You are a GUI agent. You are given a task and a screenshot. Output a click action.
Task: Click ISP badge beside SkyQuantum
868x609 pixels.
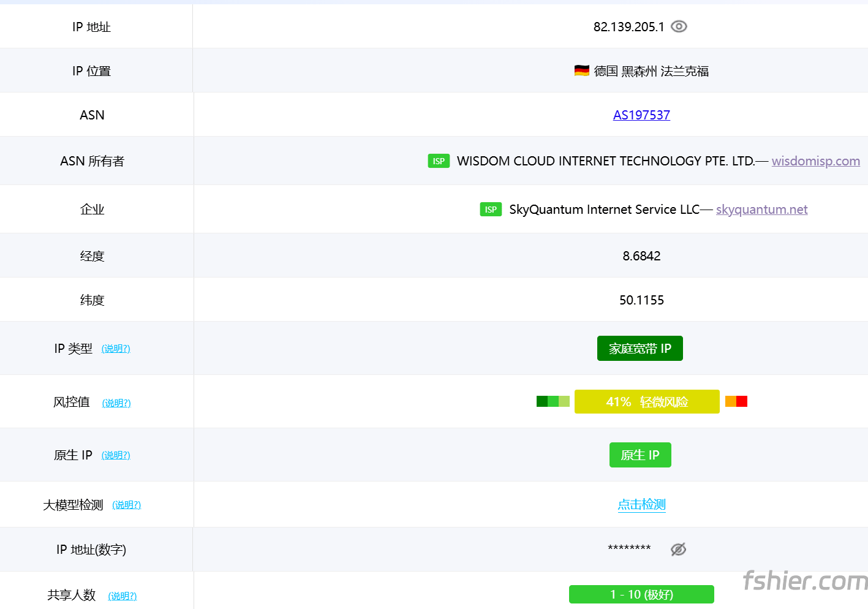tap(491, 210)
